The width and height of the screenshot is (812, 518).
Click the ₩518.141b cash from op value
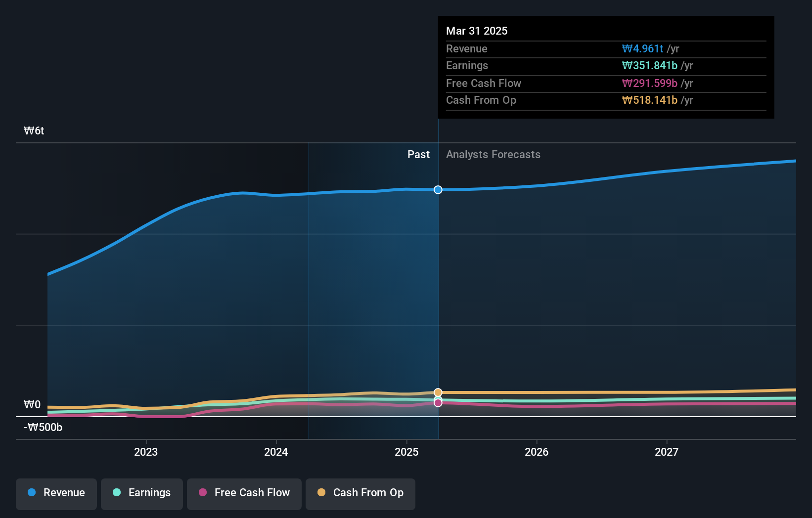click(650, 100)
